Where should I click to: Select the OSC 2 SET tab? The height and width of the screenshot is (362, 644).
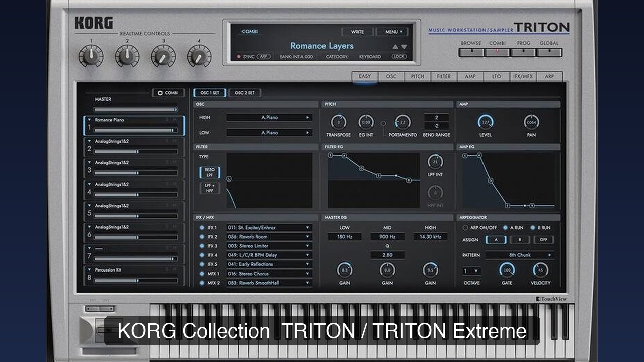[x=245, y=93]
